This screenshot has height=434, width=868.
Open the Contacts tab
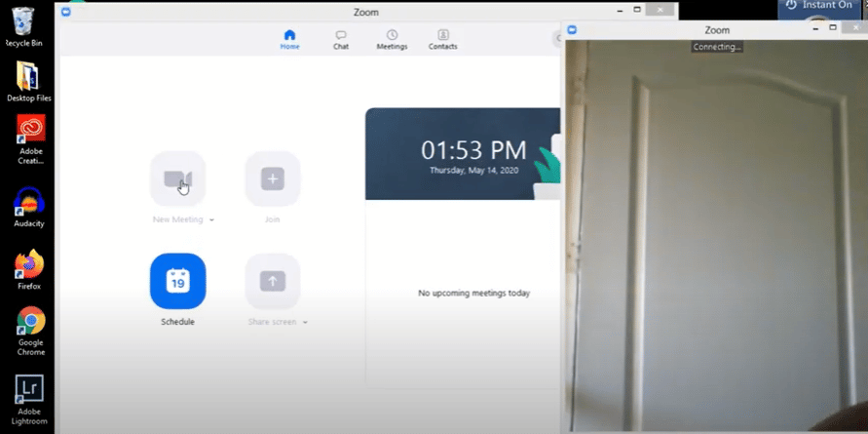pos(443,40)
